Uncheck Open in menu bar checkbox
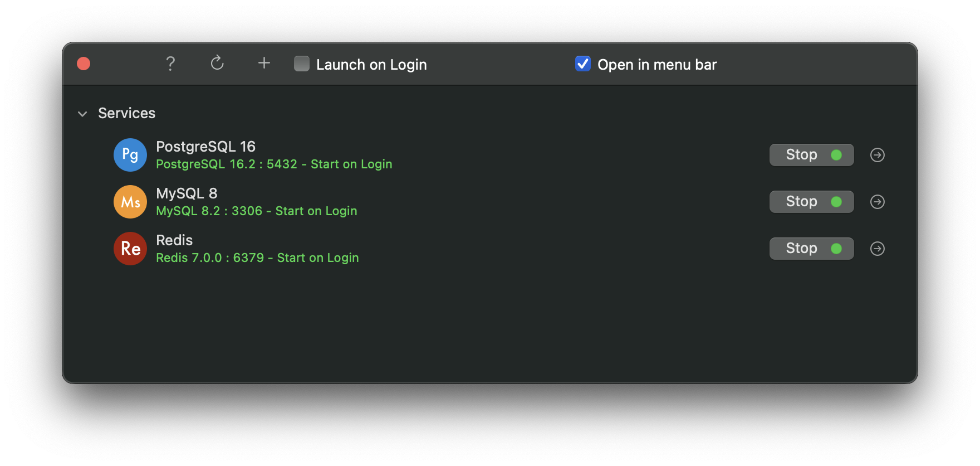Viewport: 980px width, 466px height. click(x=582, y=64)
